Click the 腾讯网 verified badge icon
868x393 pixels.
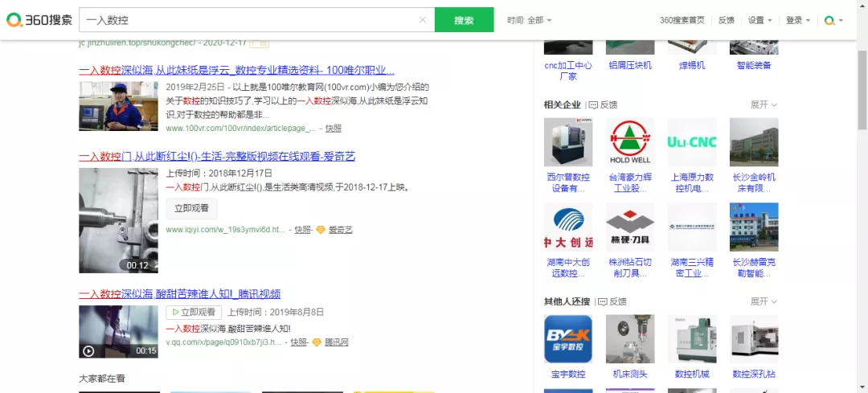[316, 342]
